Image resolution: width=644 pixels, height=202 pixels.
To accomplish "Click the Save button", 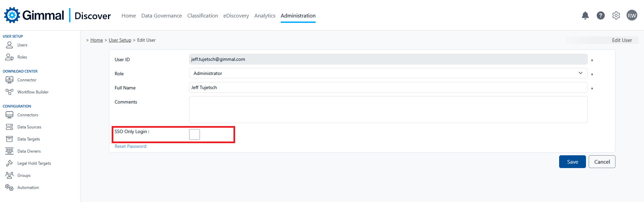I will click(x=572, y=162).
